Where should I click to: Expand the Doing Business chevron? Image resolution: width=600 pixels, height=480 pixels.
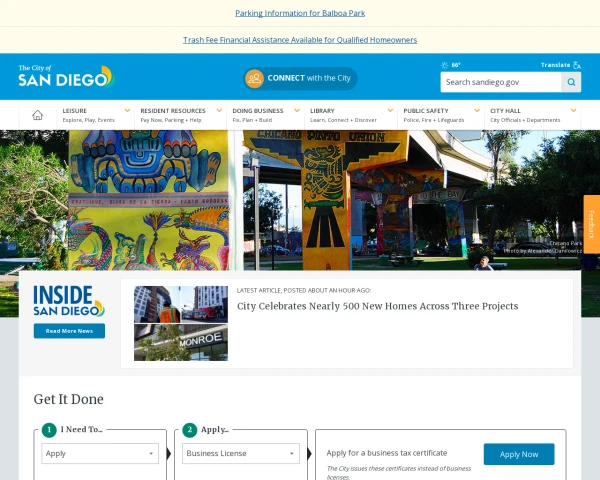point(297,111)
